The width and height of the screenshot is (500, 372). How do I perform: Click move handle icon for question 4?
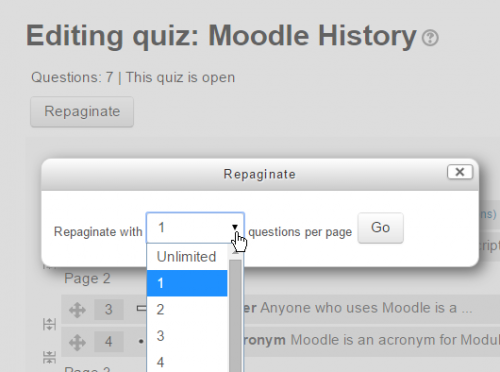coord(77,342)
